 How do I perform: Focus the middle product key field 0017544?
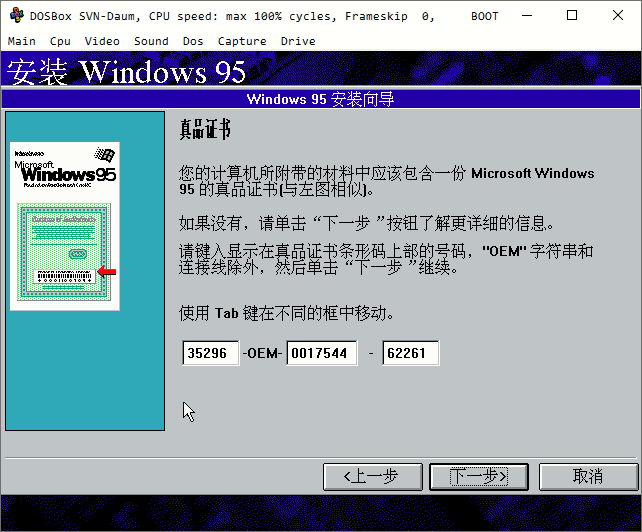pos(321,353)
